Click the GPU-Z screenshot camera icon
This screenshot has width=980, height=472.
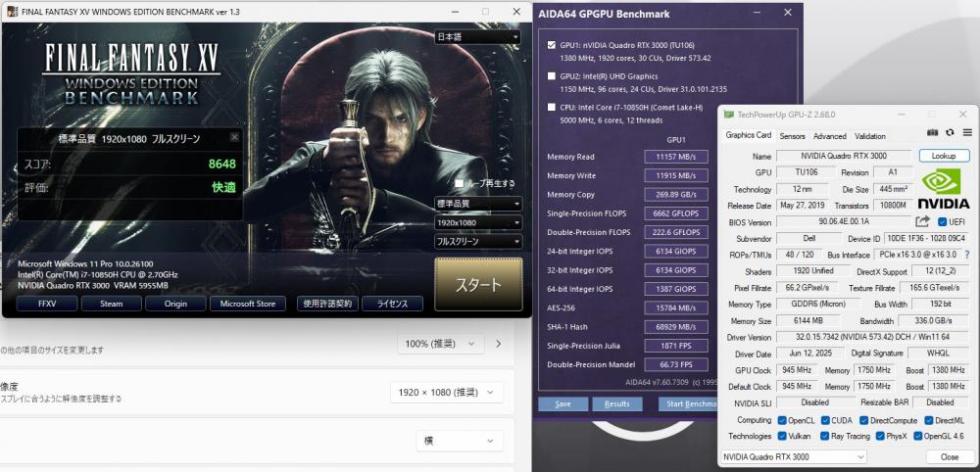click(932, 132)
